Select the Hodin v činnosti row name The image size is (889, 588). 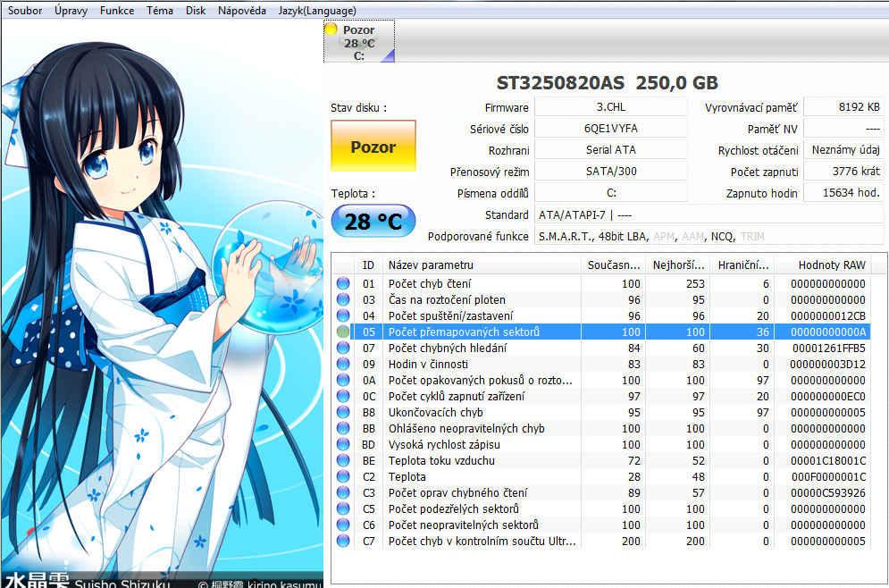428,364
